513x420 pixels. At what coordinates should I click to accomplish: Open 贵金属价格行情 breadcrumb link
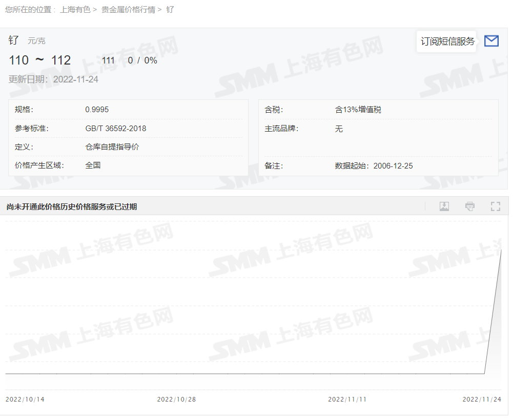click(128, 9)
